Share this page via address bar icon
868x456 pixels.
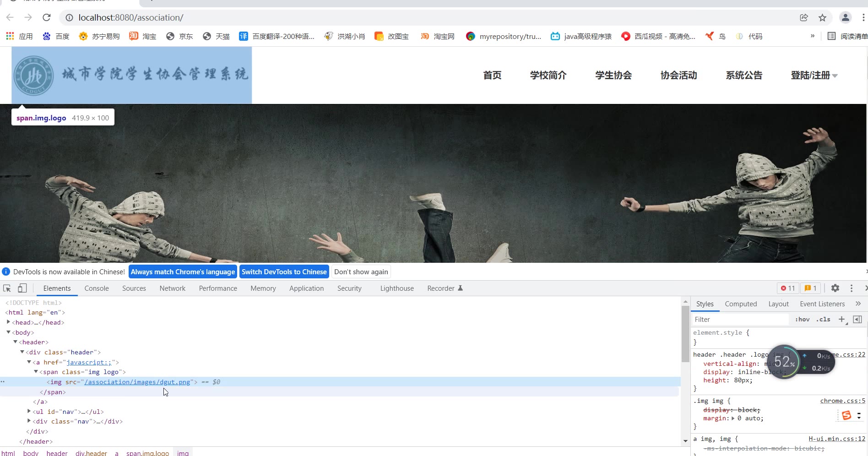click(x=804, y=17)
